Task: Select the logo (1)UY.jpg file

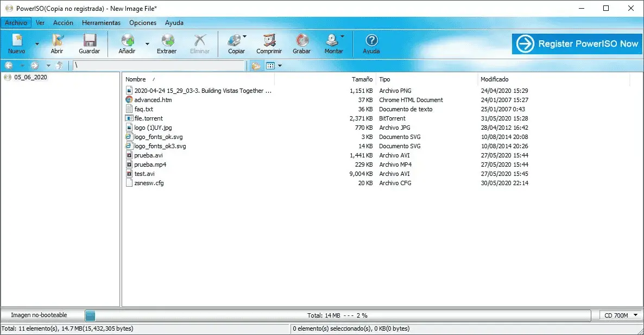Action: [x=153, y=128]
